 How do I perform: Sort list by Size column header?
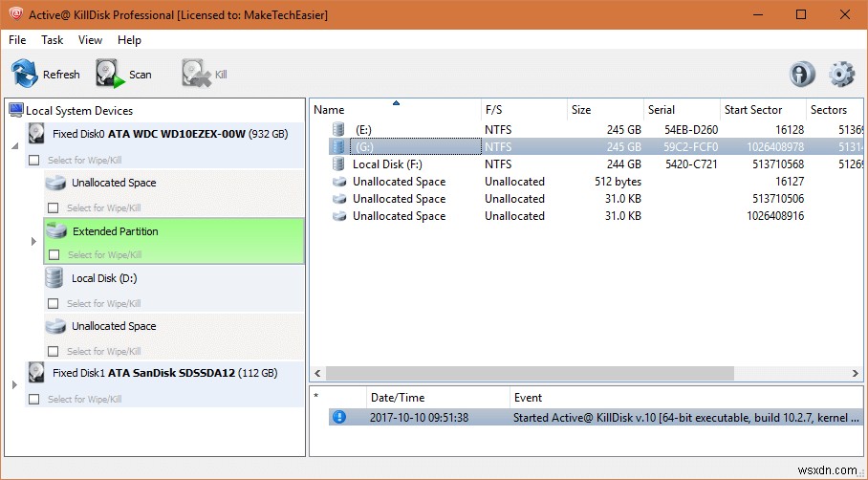coord(606,110)
